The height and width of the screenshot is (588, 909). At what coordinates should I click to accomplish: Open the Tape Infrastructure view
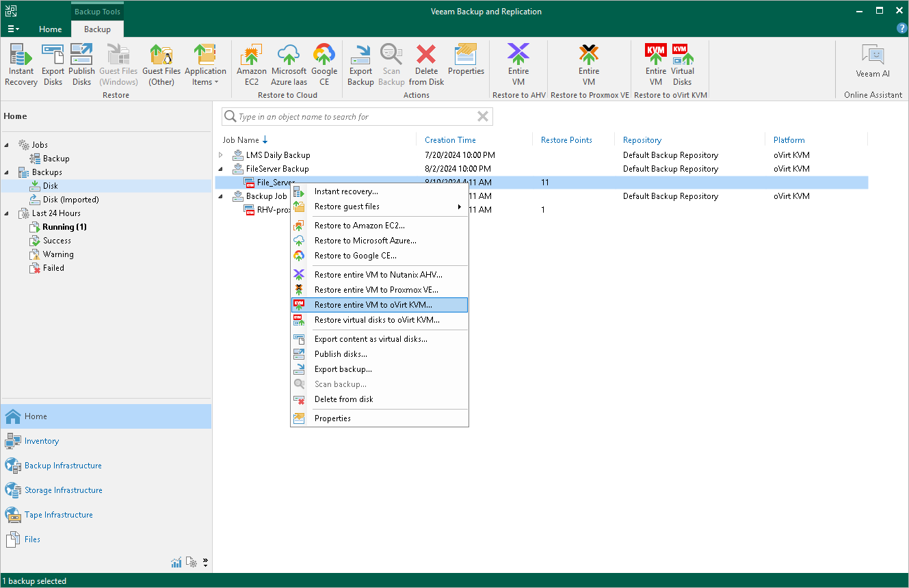tap(106, 515)
